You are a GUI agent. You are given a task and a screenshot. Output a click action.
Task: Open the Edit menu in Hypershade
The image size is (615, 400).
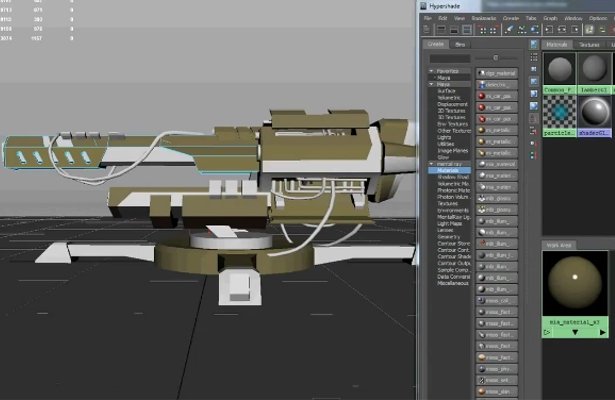point(443,18)
